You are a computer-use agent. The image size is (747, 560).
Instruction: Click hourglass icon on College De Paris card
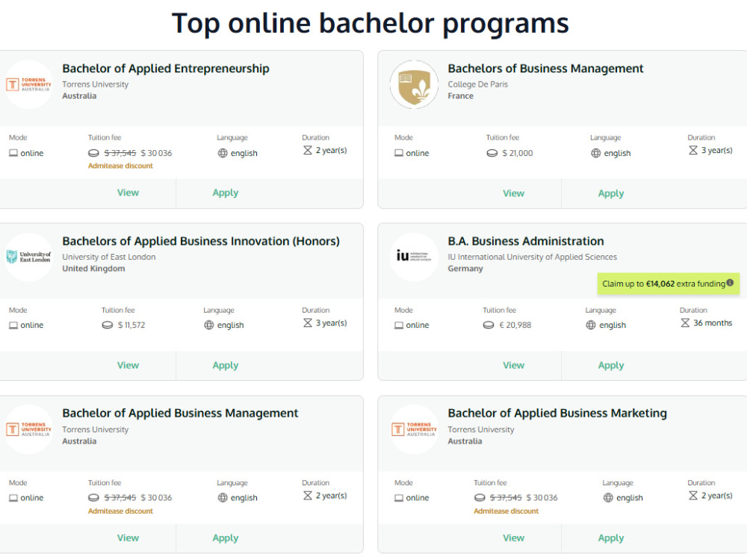click(x=693, y=151)
